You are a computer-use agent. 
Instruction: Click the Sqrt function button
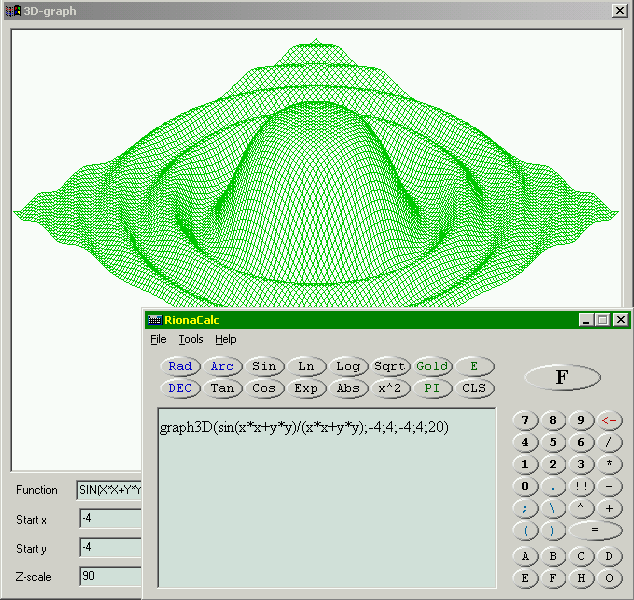tap(390, 366)
